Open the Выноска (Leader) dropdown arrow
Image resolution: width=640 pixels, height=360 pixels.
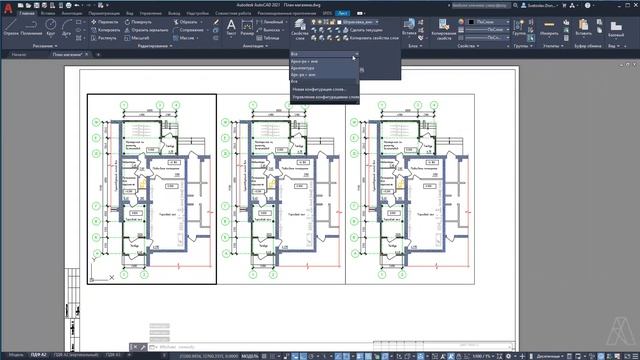[283, 30]
